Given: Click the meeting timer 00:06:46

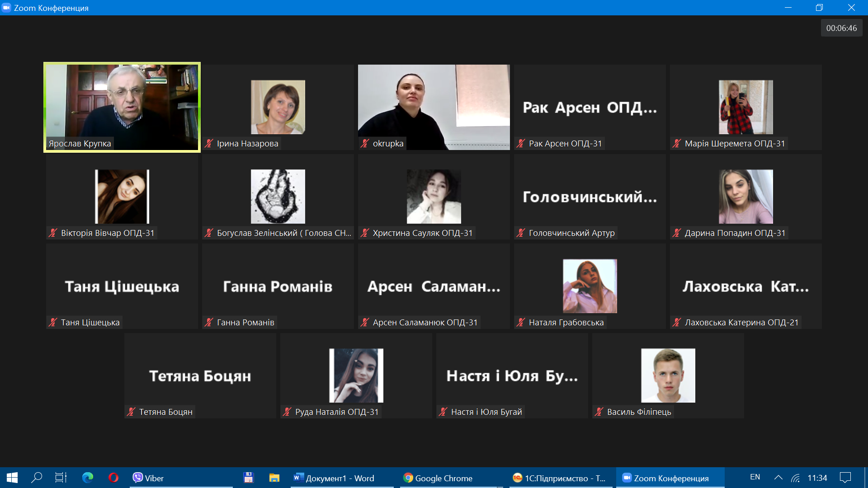Looking at the screenshot, I should (841, 28).
